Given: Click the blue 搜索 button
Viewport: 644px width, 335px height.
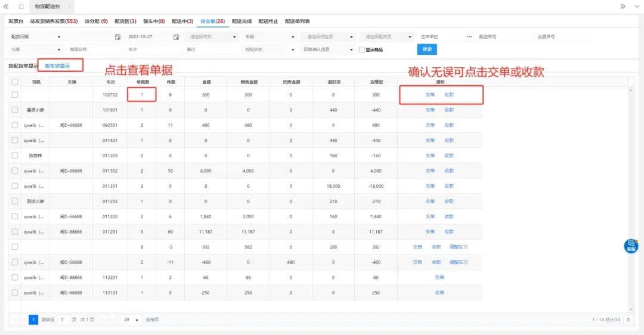Looking at the screenshot, I should pos(427,49).
